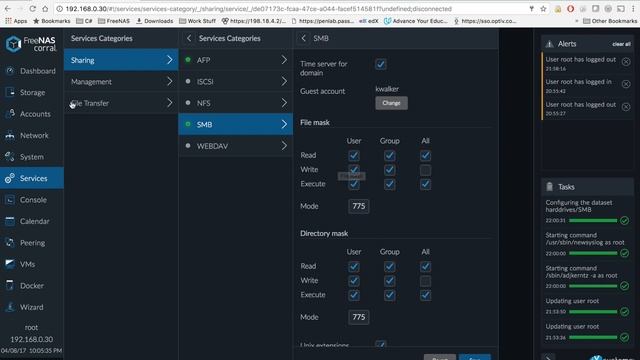Viewport: 640px width, 360px height.
Task: Expand the ISCSI service chevron
Action: pyautogui.click(x=284, y=82)
